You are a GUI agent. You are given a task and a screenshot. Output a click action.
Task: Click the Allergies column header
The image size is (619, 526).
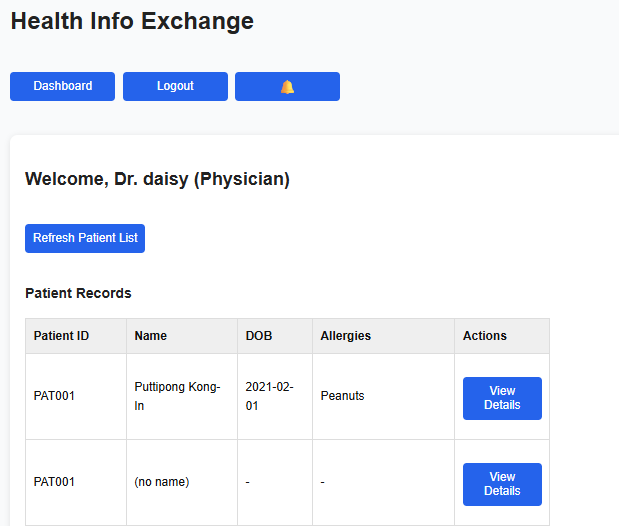[x=345, y=336]
